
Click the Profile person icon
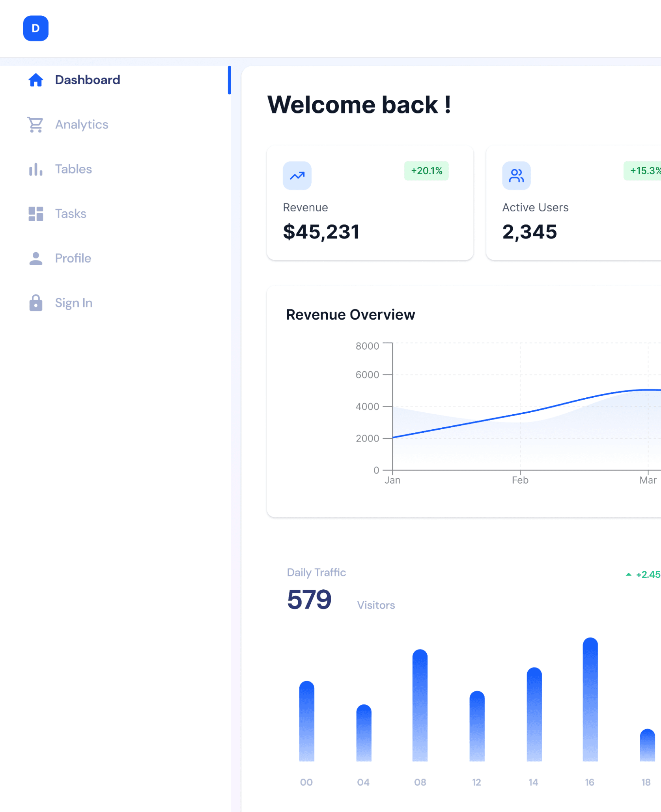(35, 258)
